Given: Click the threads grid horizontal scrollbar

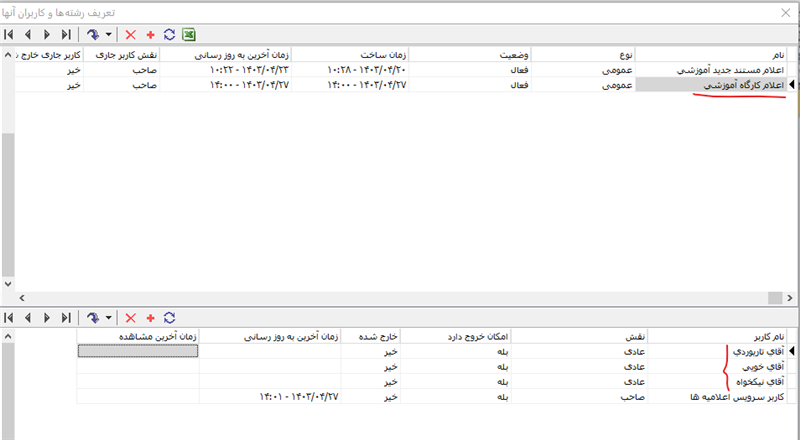Looking at the screenshot, I should click(400, 298).
